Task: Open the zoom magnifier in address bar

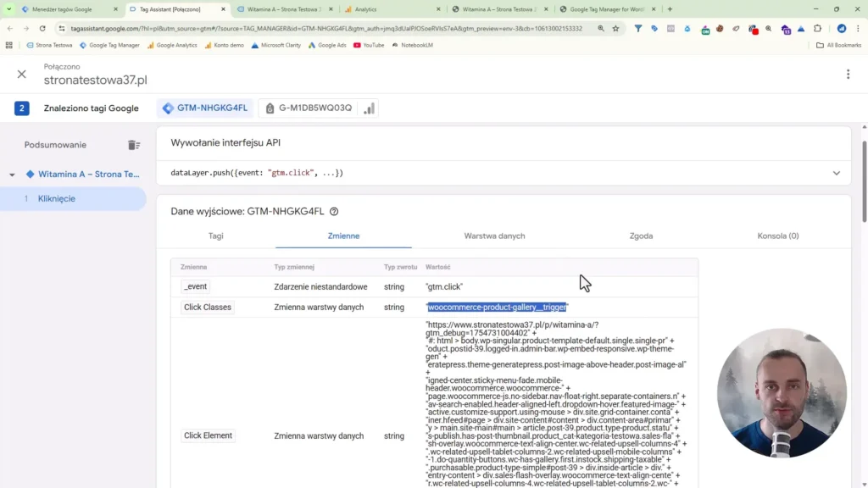Action: pyautogui.click(x=601, y=28)
